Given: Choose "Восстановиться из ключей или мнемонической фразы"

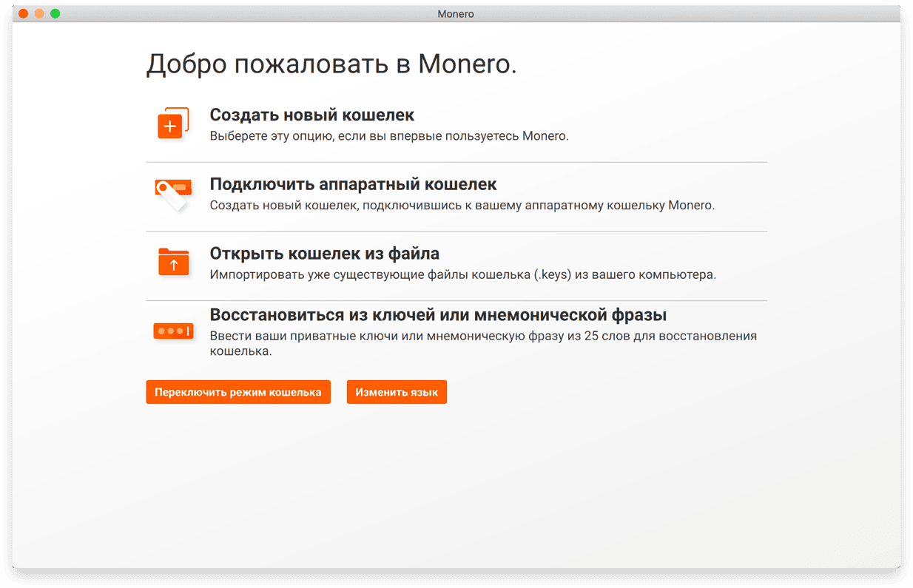Looking at the screenshot, I should (x=438, y=315).
